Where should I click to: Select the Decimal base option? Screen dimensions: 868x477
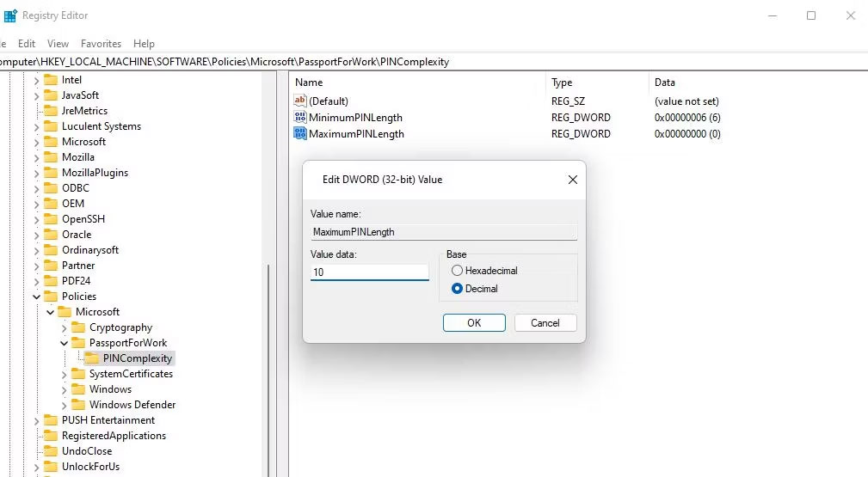458,289
